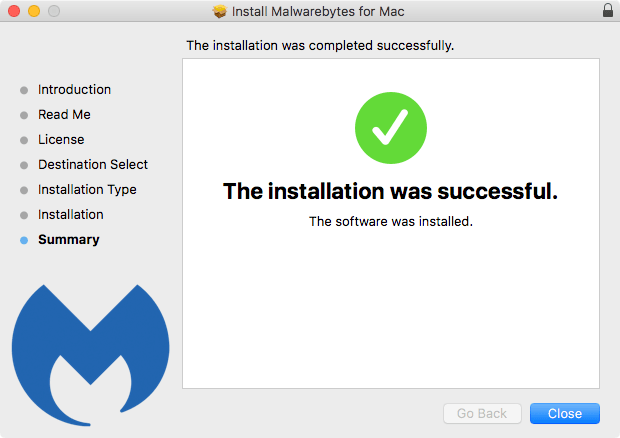Screen dimensions: 620x438
Task: Click the yellow minimize window button
Action: pos(34,11)
